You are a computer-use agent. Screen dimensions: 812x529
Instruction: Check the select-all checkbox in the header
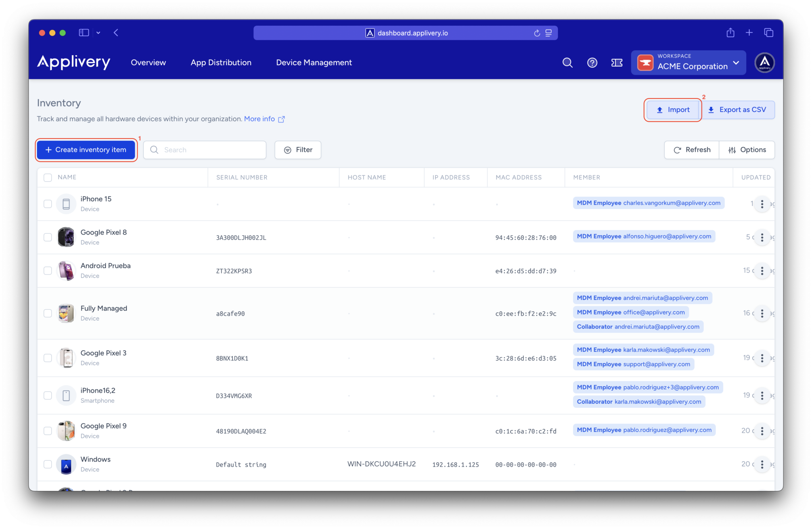(48, 177)
